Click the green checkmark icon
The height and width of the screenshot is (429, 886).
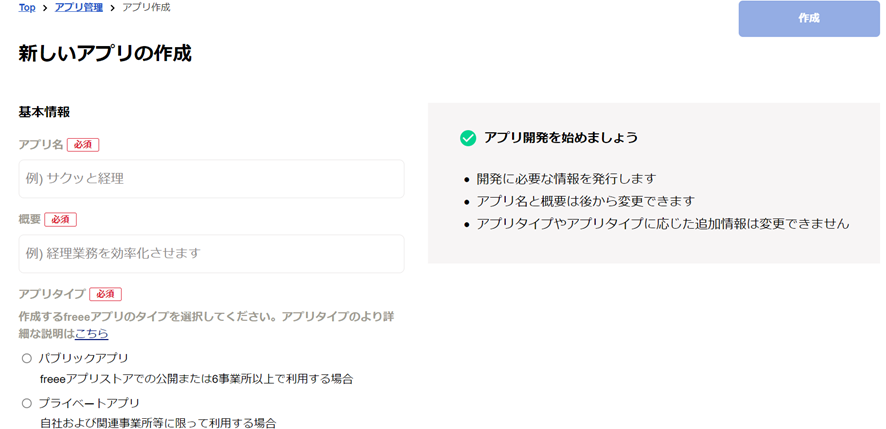coord(468,138)
